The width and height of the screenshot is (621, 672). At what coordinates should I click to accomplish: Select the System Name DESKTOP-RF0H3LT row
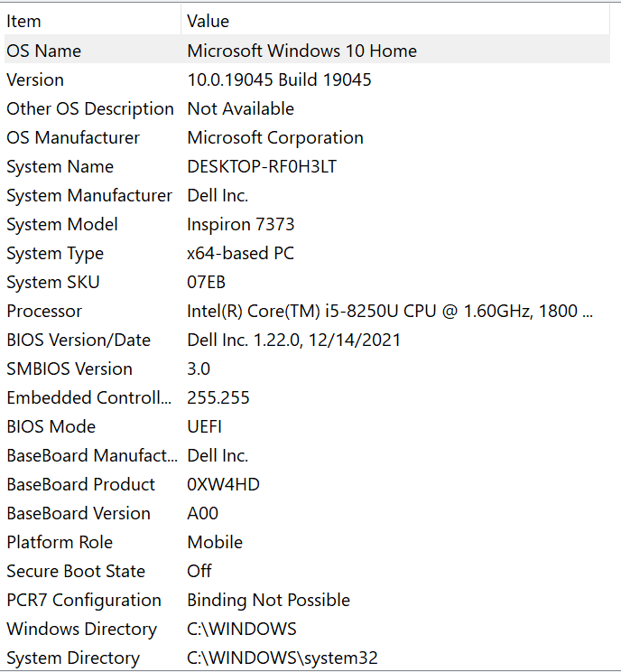click(307, 166)
